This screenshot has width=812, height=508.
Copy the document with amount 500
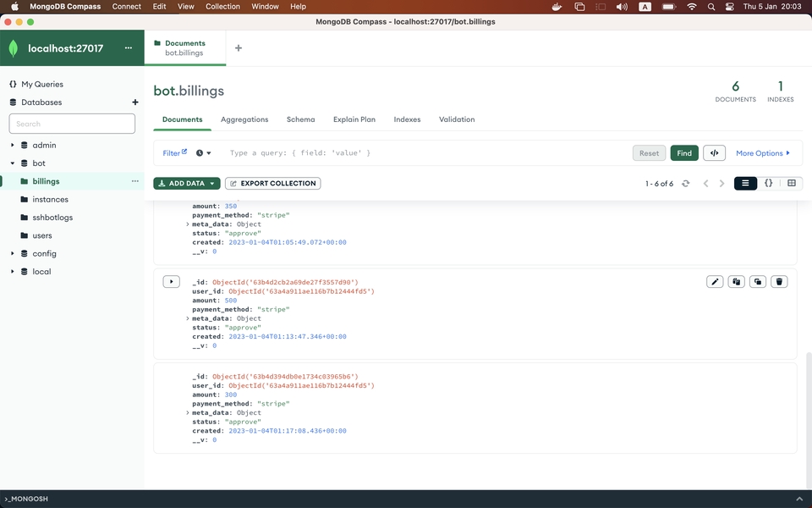[x=736, y=281]
